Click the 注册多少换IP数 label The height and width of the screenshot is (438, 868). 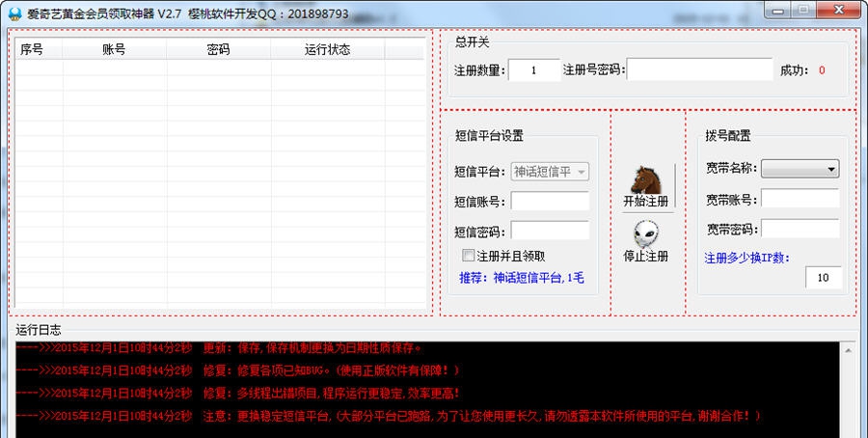pos(747,258)
